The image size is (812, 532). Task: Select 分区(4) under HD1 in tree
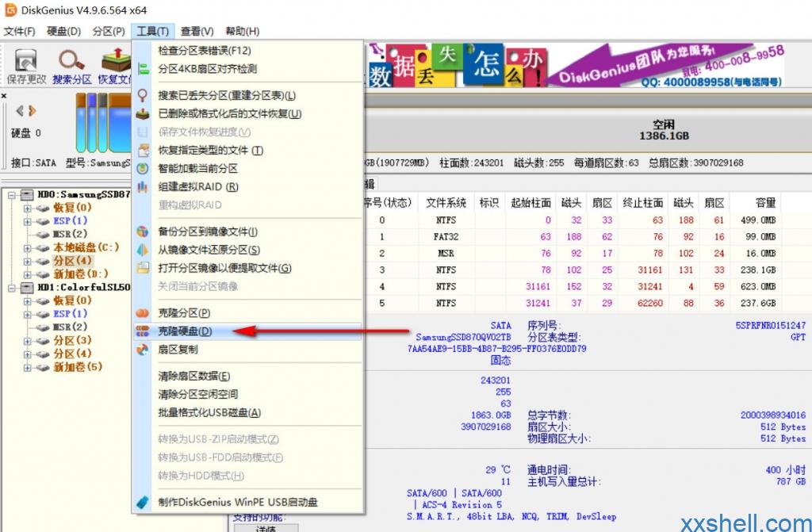tap(72, 354)
